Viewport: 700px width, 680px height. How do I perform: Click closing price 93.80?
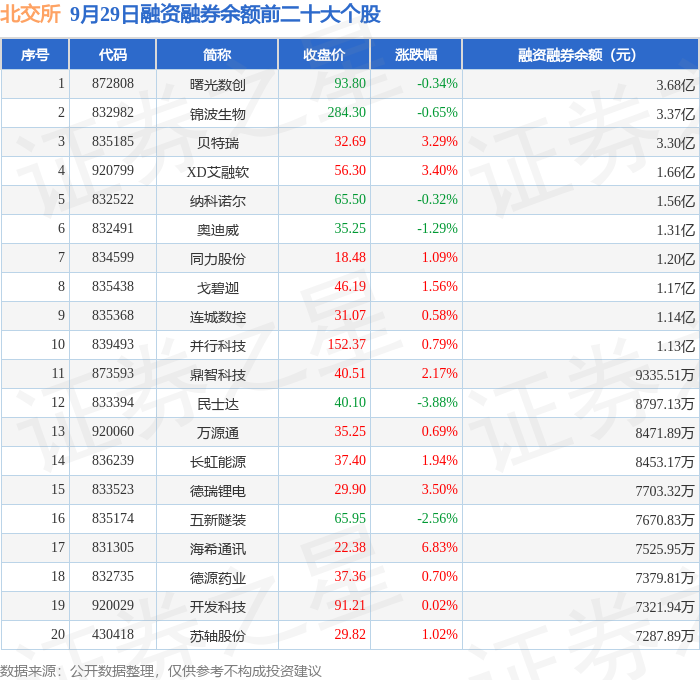point(350,83)
